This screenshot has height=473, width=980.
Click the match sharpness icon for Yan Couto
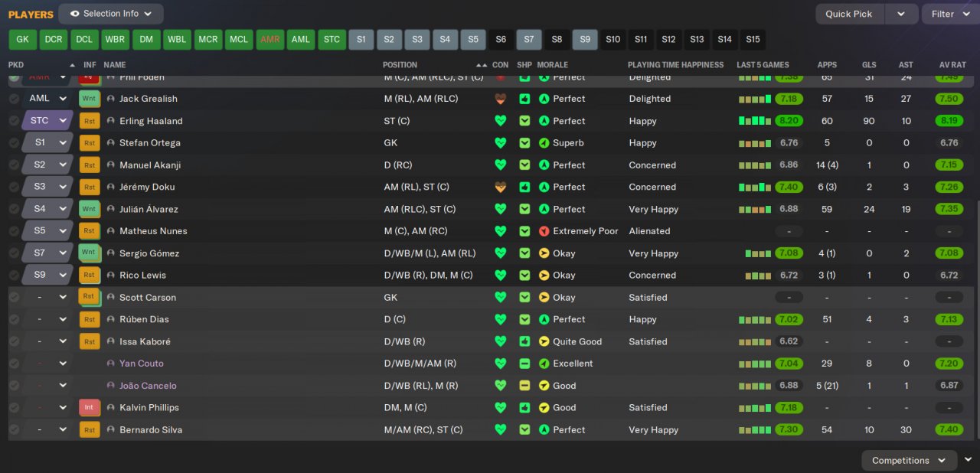(x=524, y=364)
